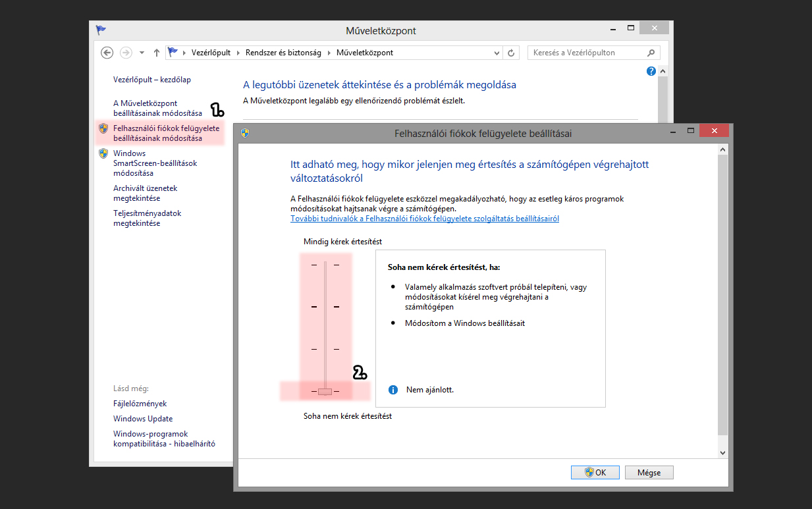Open Help via the blue question mark

tap(651, 71)
